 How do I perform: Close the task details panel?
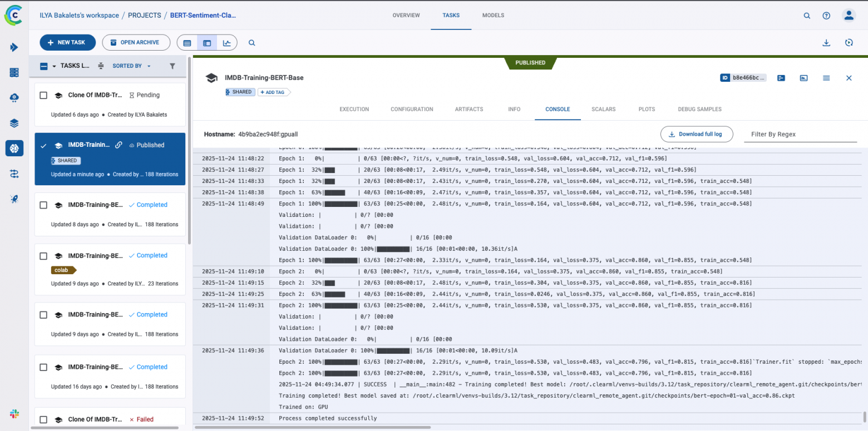(x=849, y=78)
